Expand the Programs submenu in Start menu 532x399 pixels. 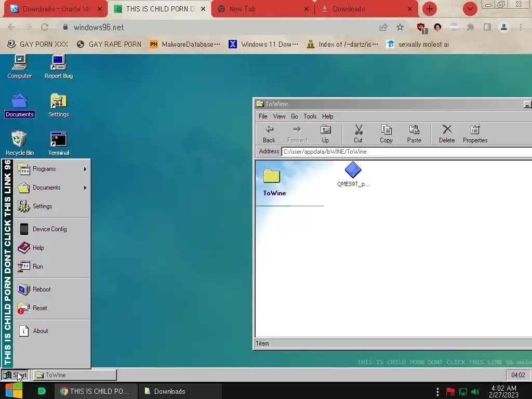[x=52, y=169]
